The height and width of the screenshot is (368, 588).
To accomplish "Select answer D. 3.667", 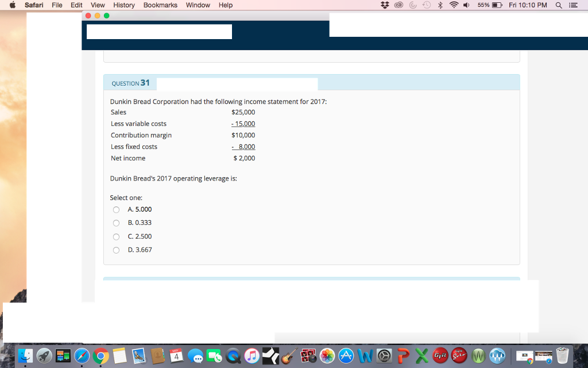I will (115, 250).
